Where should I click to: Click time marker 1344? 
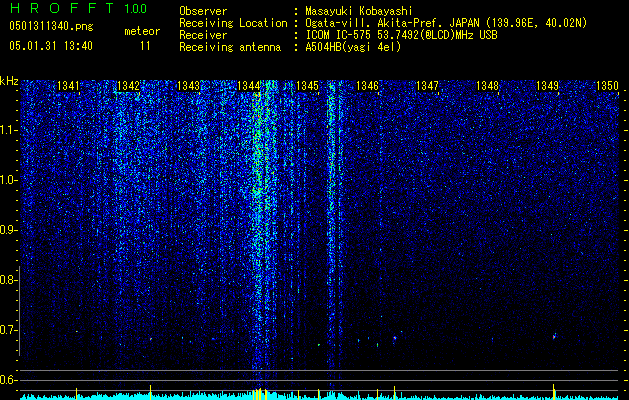pos(248,86)
